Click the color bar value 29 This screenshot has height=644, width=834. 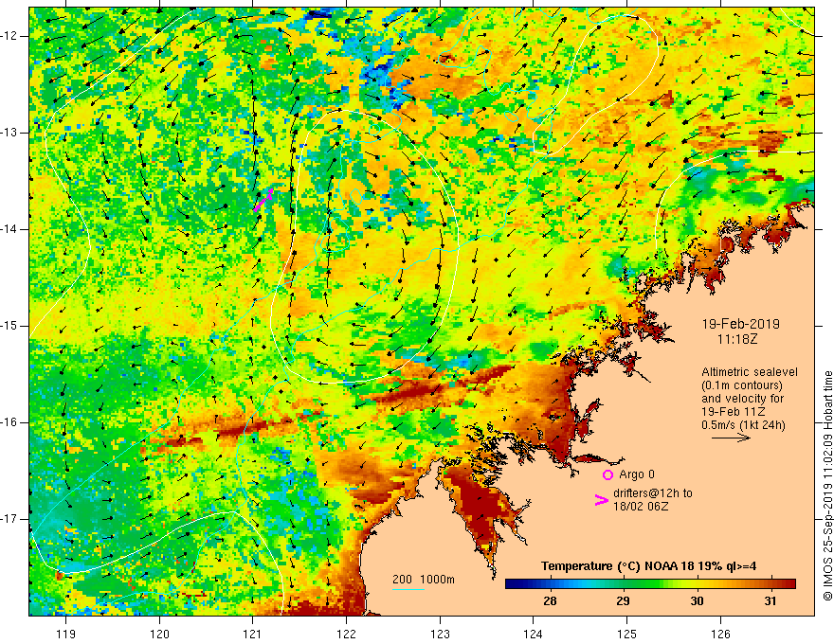point(623,601)
